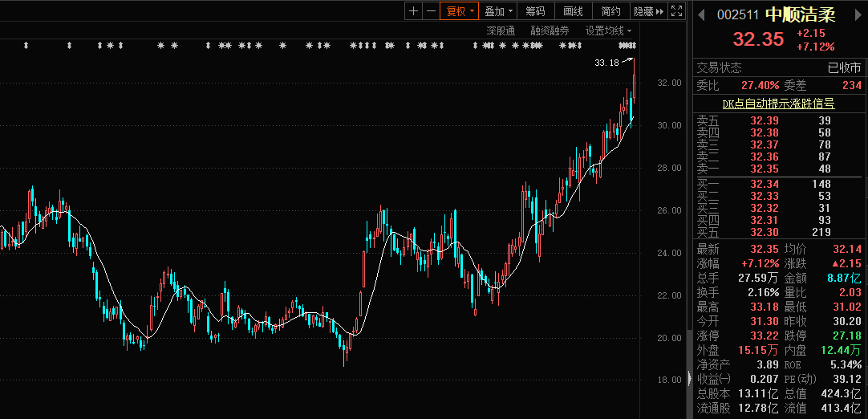Click the 33.18 high price marker

(x=606, y=63)
